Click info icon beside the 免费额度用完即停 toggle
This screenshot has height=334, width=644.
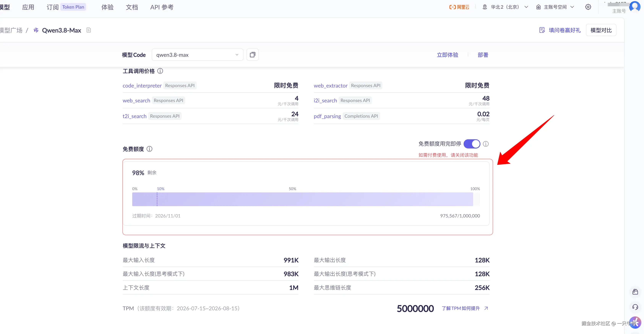(486, 144)
